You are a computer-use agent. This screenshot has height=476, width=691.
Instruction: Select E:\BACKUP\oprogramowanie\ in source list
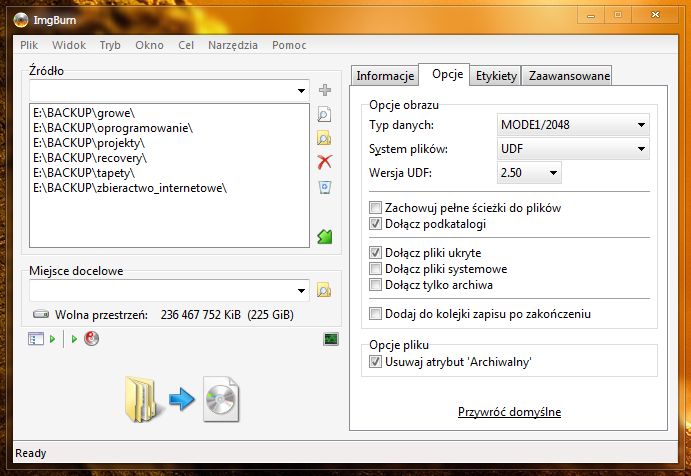113,128
